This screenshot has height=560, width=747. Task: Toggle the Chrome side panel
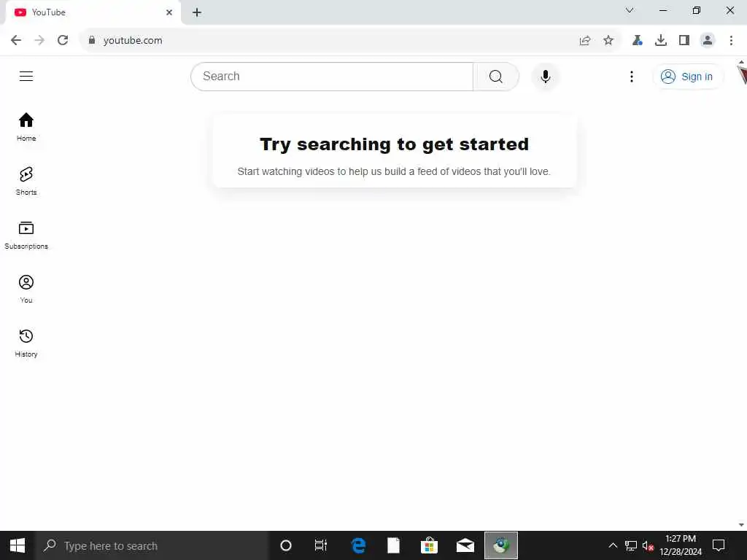point(684,41)
